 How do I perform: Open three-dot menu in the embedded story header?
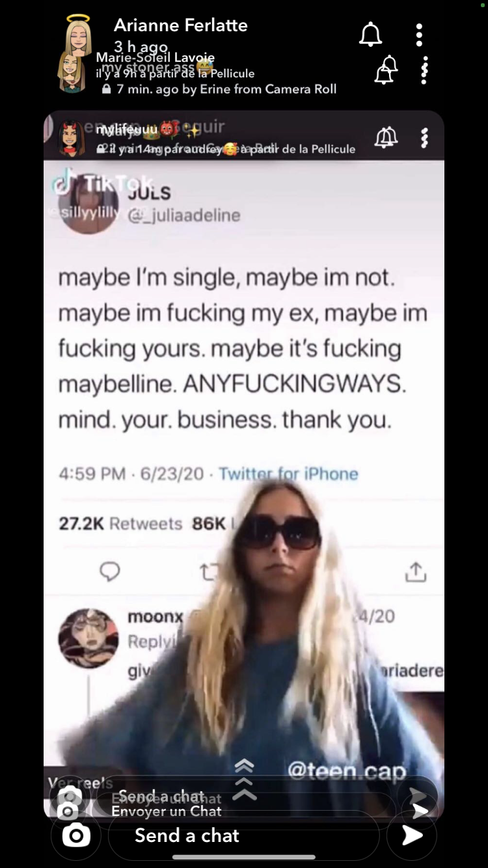424,137
